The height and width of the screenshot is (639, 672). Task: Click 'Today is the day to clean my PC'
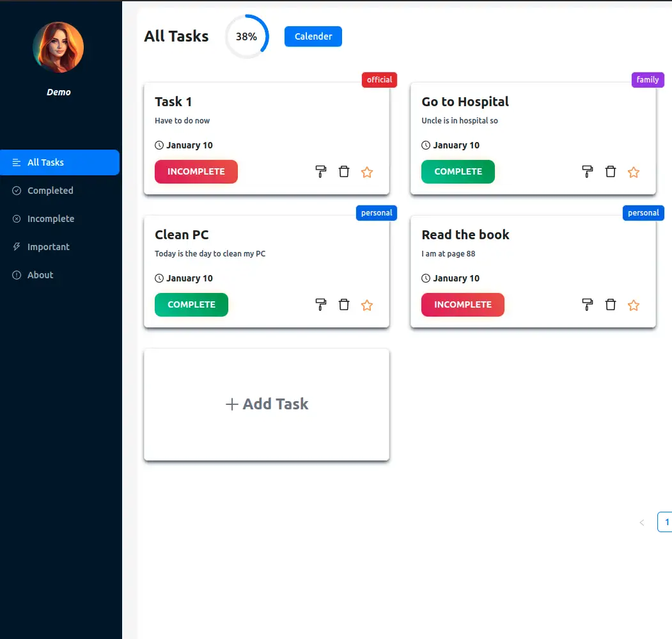tap(210, 253)
